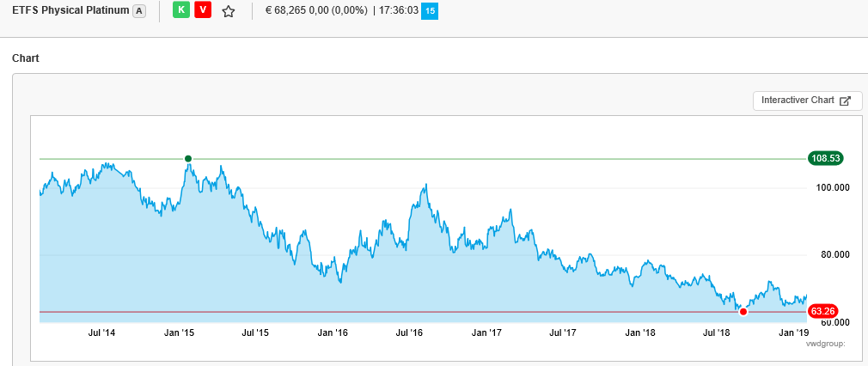Click the ETFS Physical Platinum title
The height and width of the screenshot is (366, 868).
(70, 11)
